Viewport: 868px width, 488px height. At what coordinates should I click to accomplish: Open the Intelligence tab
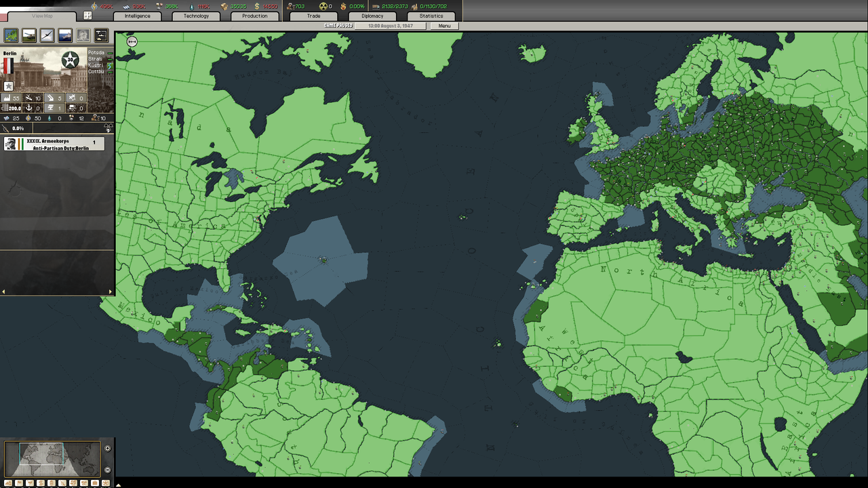(x=137, y=16)
